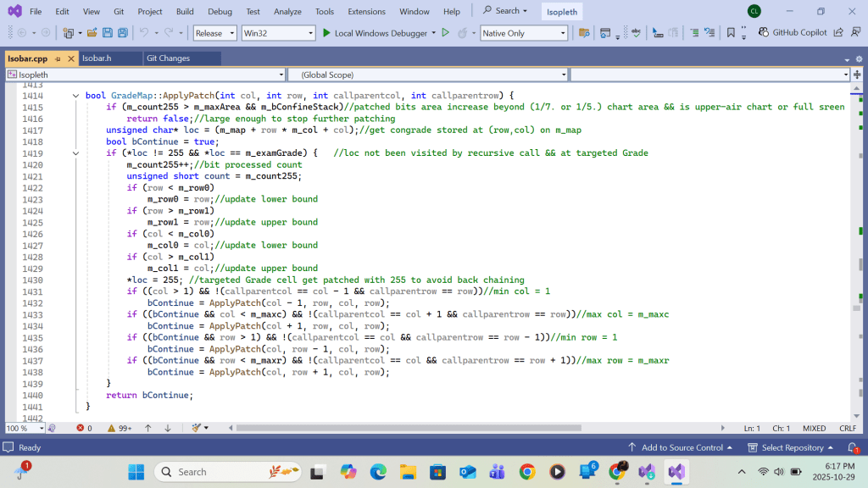Click the Open File folder icon
The height and width of the screenshot is (488, 868).
click(x=91, y=33)
